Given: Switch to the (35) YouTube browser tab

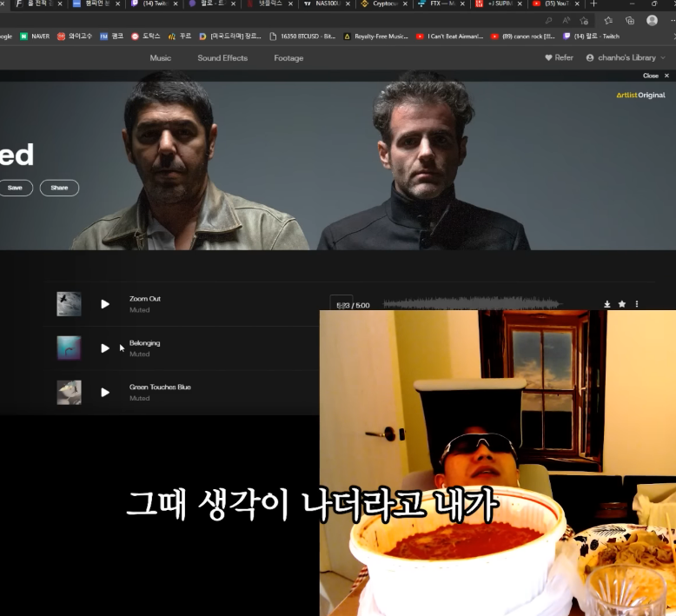Looking at the screenshot, I should [556, 3].
